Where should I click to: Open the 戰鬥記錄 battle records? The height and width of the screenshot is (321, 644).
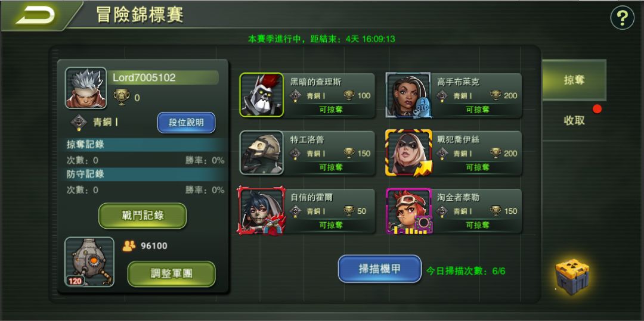click(143, 216)
